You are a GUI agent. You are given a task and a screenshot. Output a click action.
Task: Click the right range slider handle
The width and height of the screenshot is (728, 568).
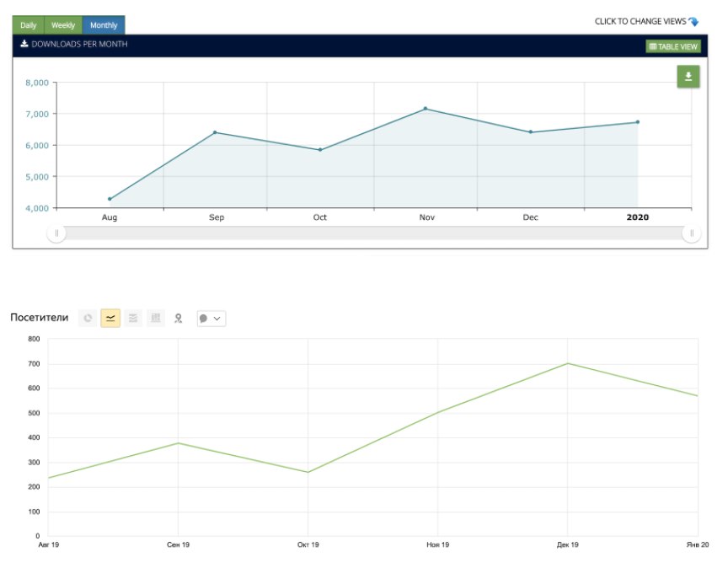pyautogui.click(x=692, y=233)
